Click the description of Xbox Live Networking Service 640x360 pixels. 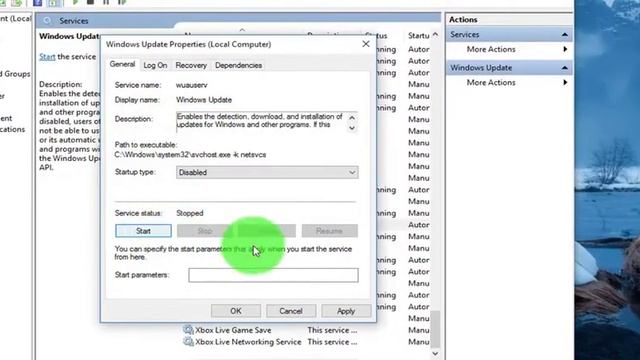point(332,342)
